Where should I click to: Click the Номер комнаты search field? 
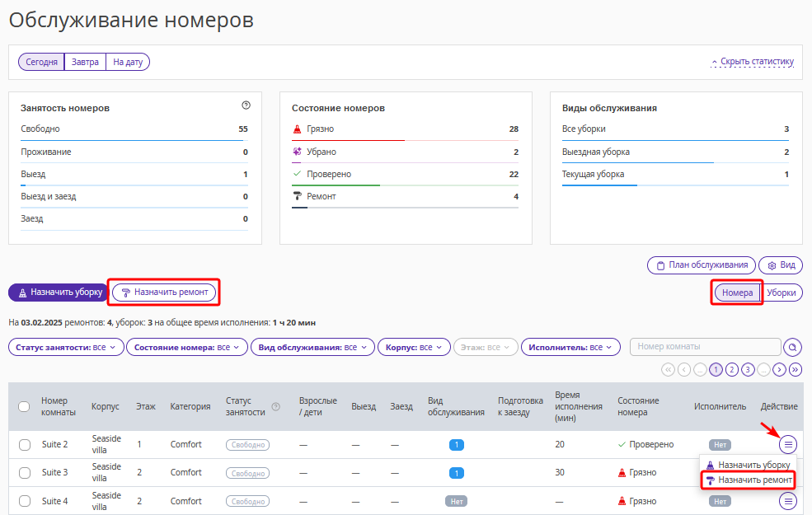(x=704, y=347)
